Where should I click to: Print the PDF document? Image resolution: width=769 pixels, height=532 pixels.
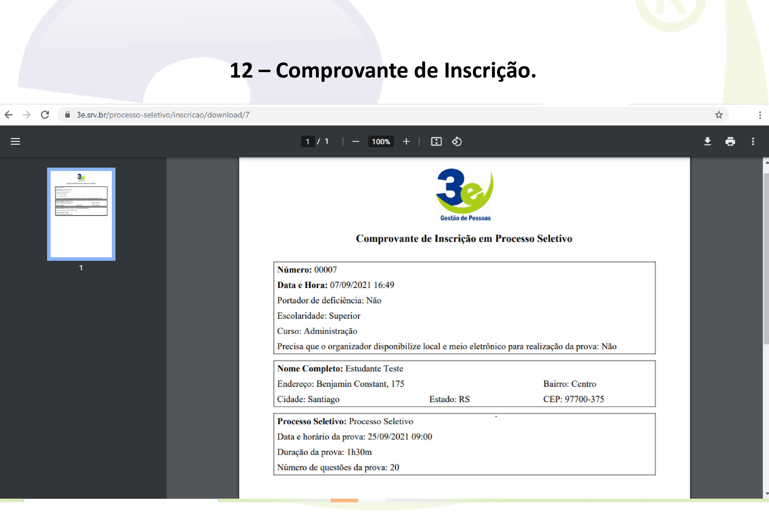click(730, 142)
